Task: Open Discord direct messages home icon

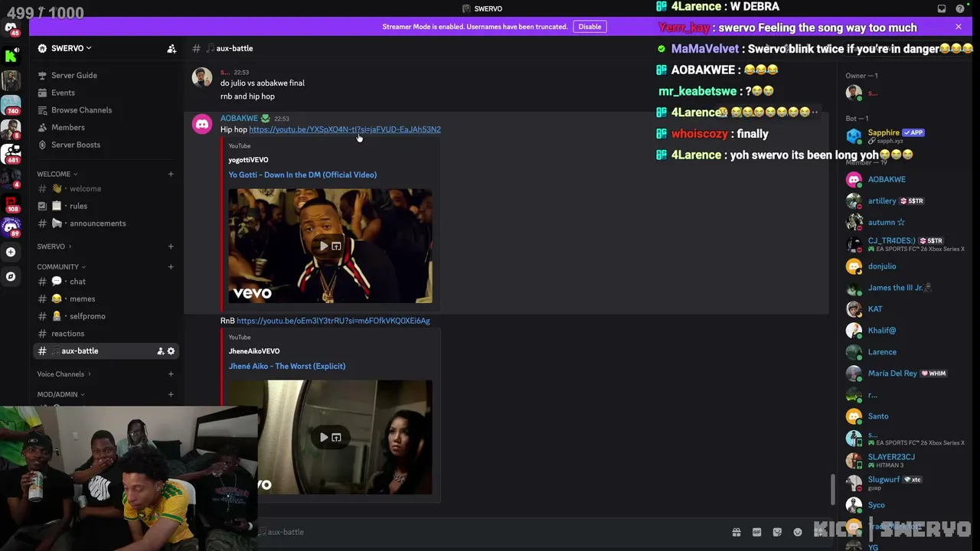Action: click(11, 29)
